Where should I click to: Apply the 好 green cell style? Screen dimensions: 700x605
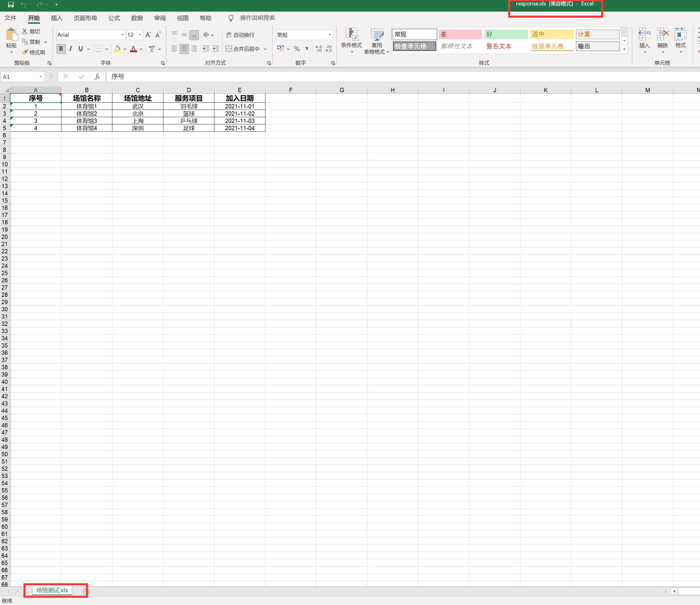tap(505, 34)
